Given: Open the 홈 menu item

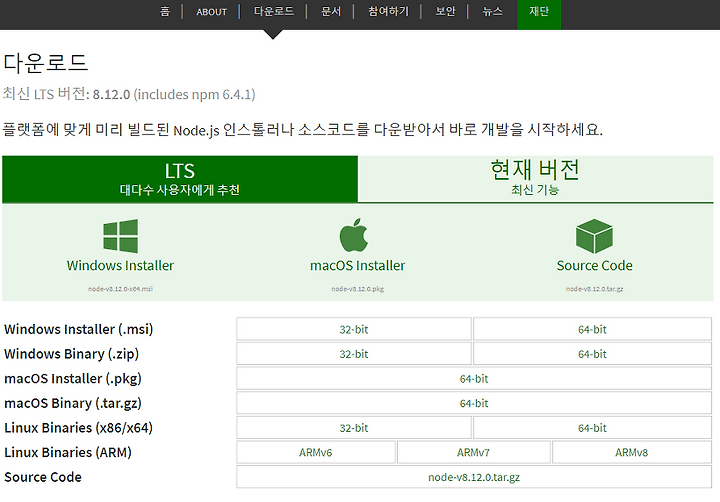Looking at the screenshot, I should click(165, 11).
